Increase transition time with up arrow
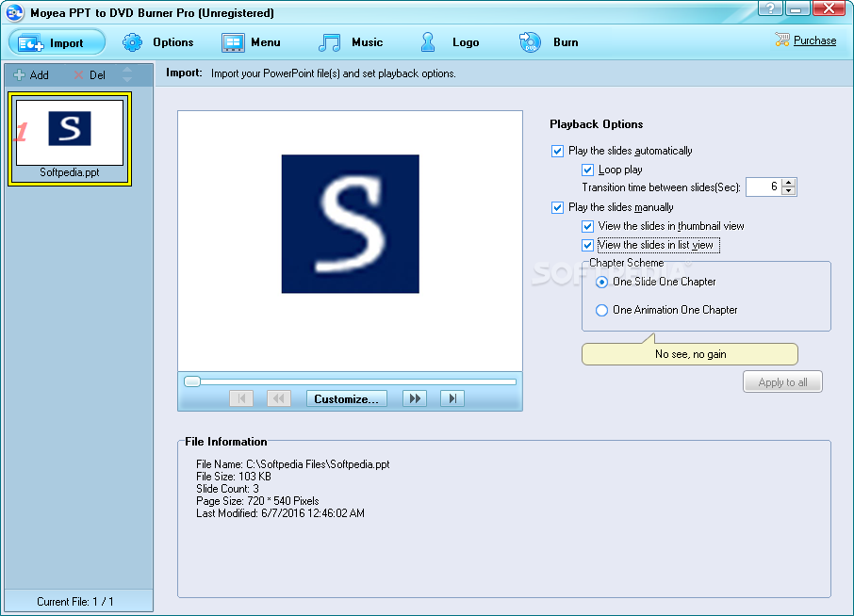The image size is (854, 616). pos(789,183)
